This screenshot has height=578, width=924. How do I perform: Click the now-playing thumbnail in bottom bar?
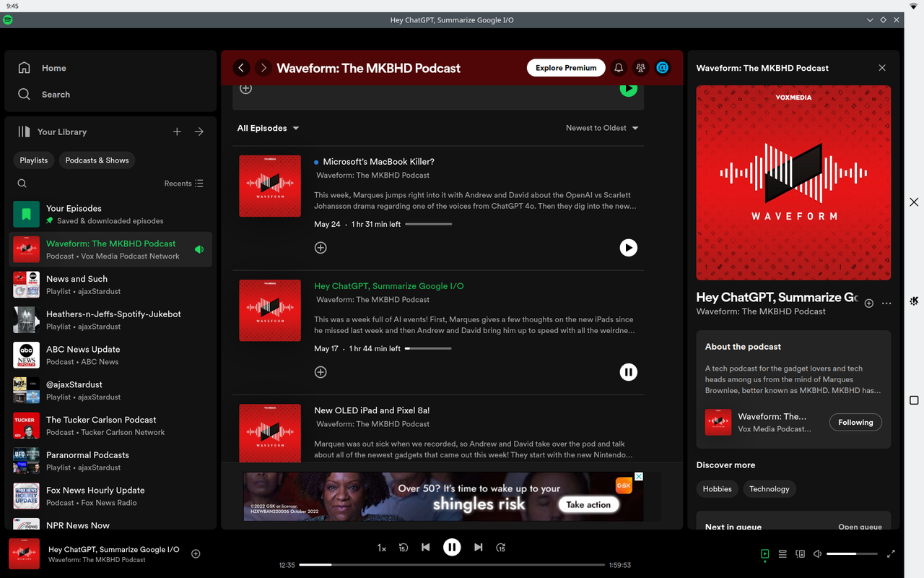tap(24, 553)
